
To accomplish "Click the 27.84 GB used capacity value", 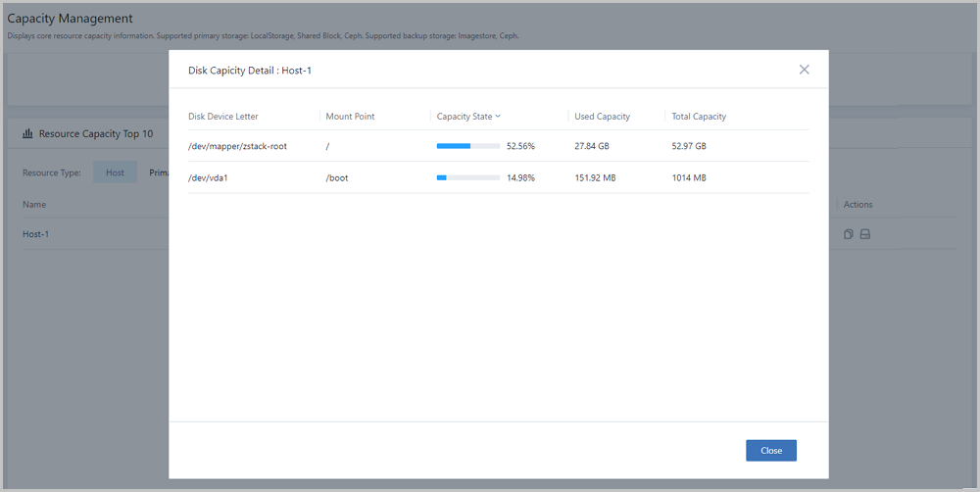I will pyautogui.click(x=591, y=146).
